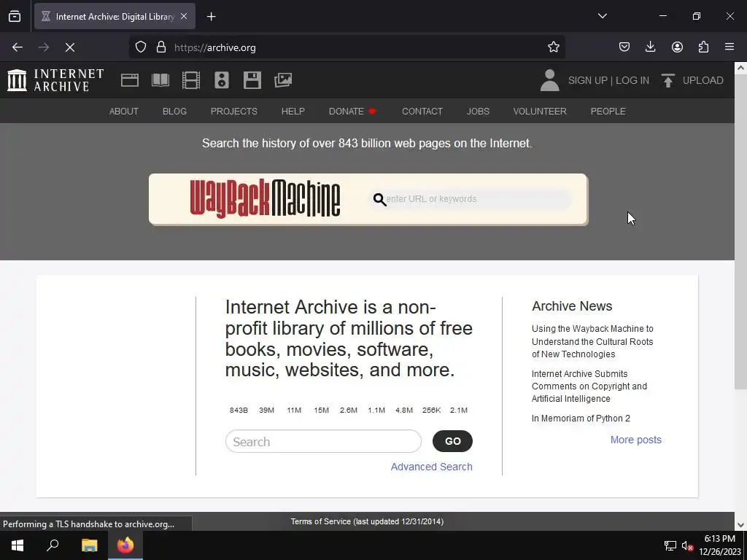The image size is (747, 560).
Task: Open the PROJECTS menu item
Action: [234, 112]
